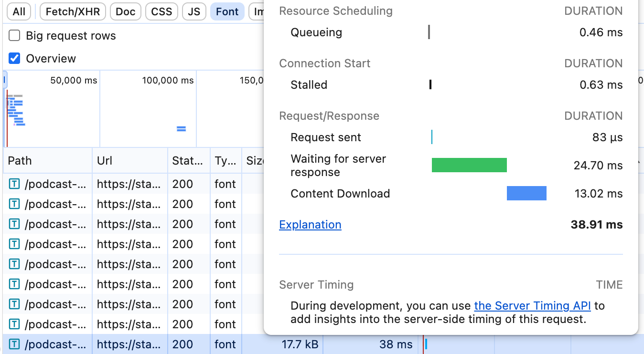Image resolution: width=644 pixels, height=354 pixels.
Task: Show only JS requests
Action: (194, 12)
